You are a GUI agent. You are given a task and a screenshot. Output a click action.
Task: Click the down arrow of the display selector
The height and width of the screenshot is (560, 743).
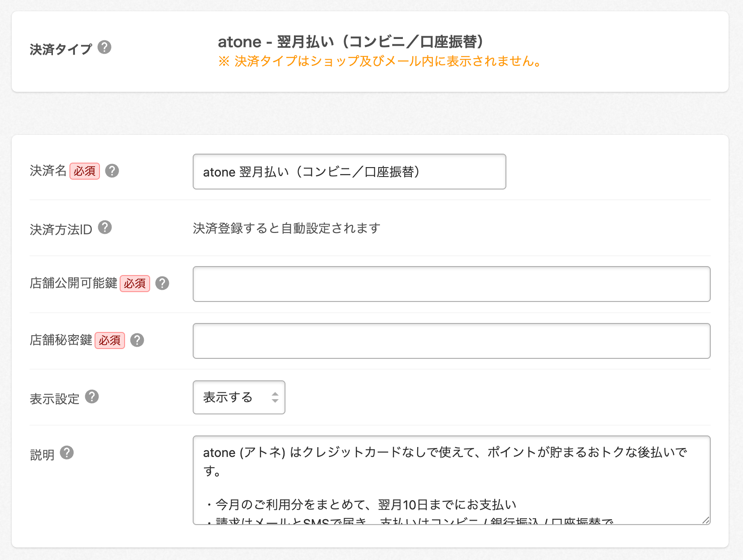pos(275,401)
